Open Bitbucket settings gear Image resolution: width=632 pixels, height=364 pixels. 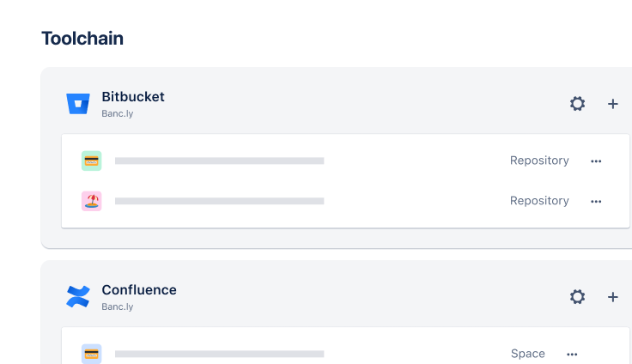(x=578, y=104)
